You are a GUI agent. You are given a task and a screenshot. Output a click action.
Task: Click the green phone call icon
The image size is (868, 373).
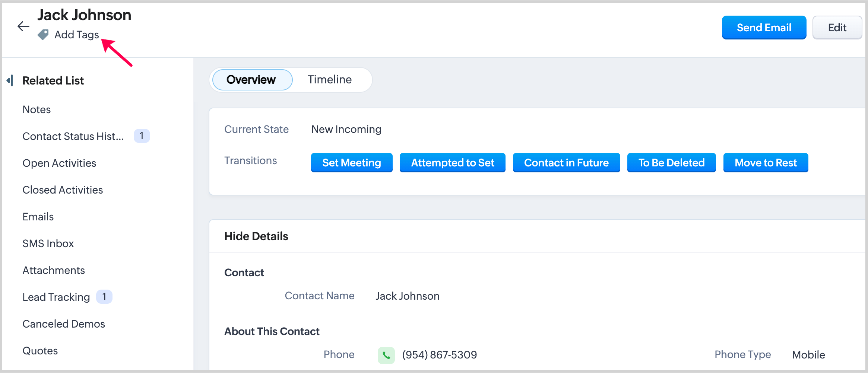(x=386, y=355)
